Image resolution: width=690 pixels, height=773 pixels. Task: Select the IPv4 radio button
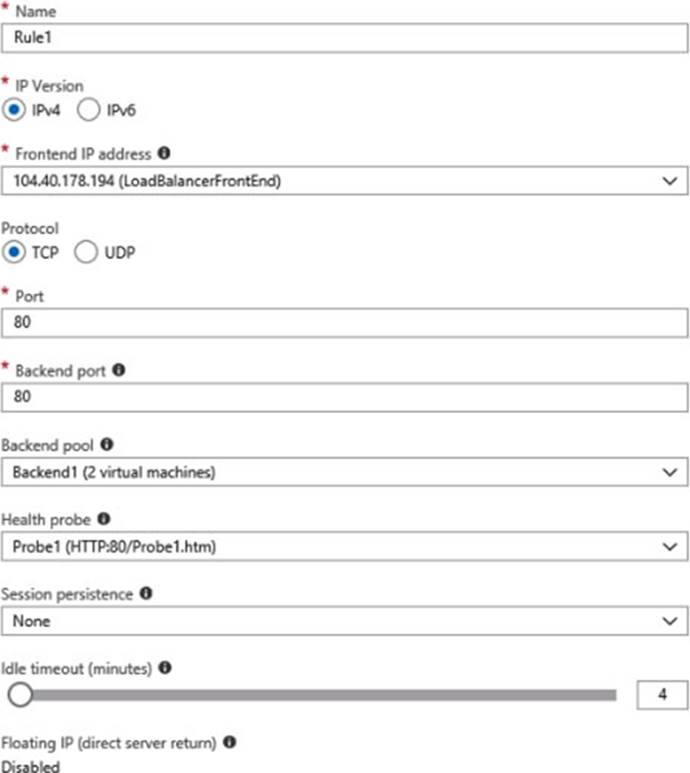click(x=15, y=111)
